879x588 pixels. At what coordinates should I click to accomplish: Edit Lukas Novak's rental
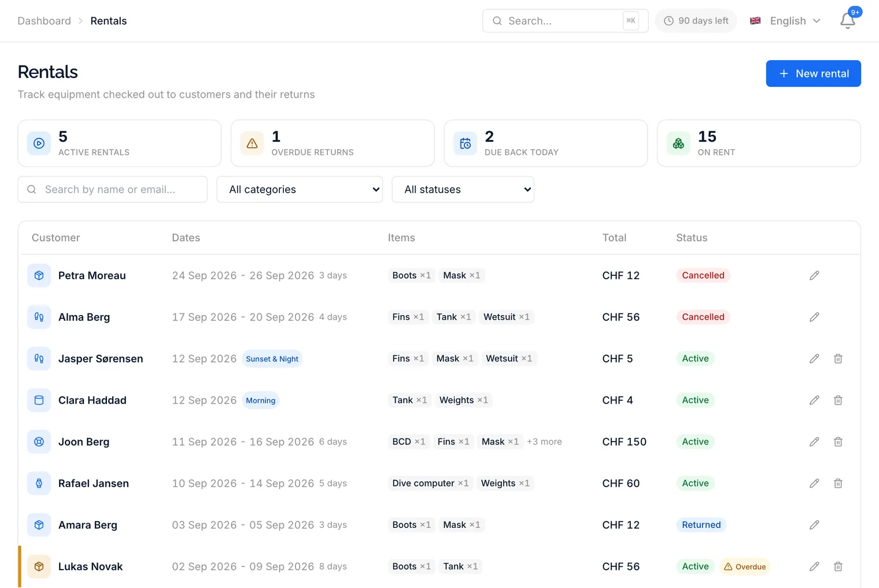(x=814, y=567)
